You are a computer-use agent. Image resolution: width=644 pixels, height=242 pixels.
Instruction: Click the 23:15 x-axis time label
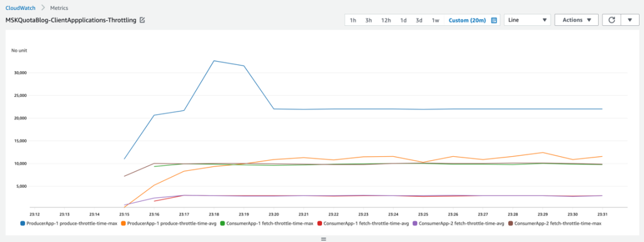(124, 214)
